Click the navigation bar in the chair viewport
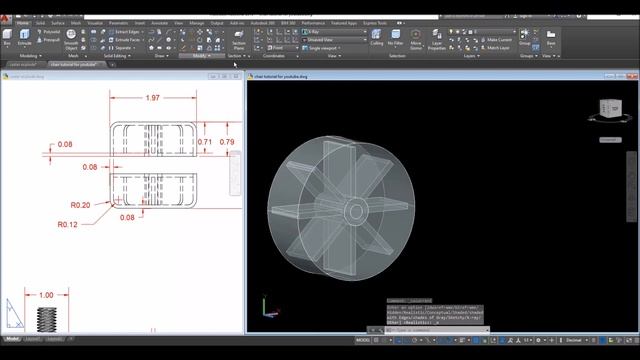The image size is (640, 360). tap(631, 187)
